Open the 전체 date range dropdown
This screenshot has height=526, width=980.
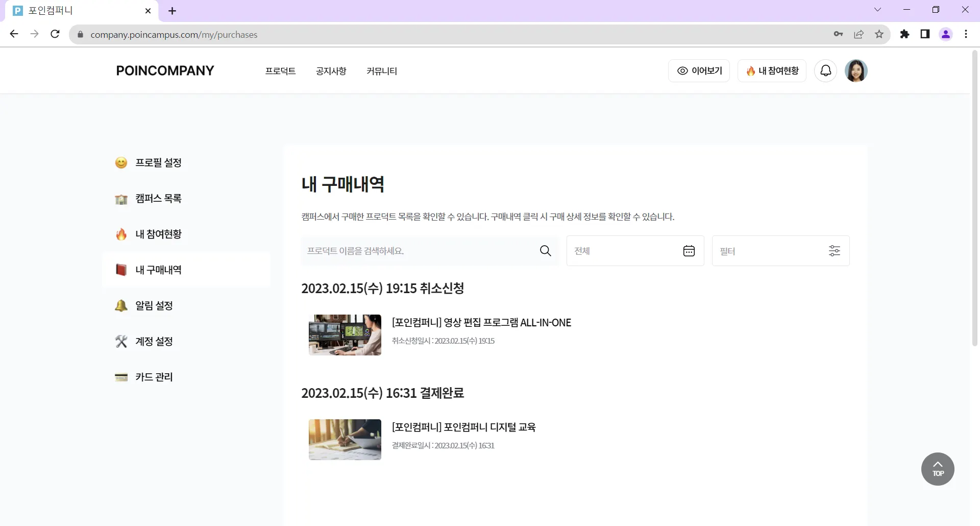635,251
